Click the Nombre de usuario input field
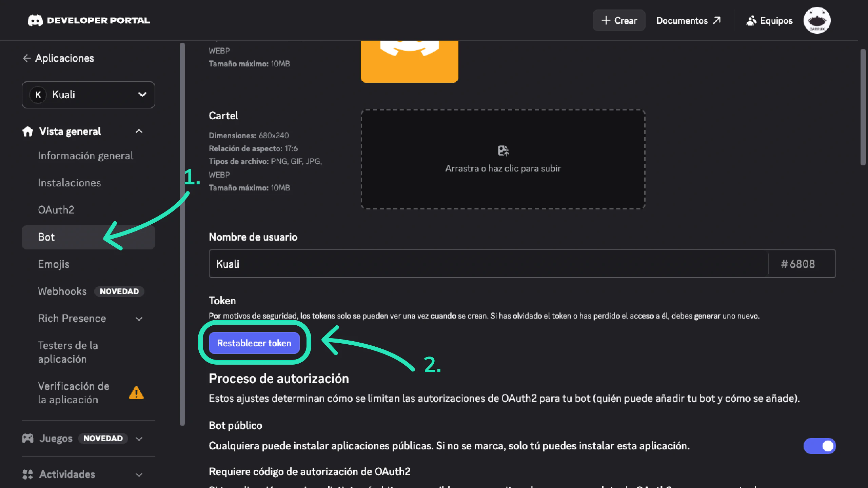The image size is (868, 488). click(x=488, y=264)
